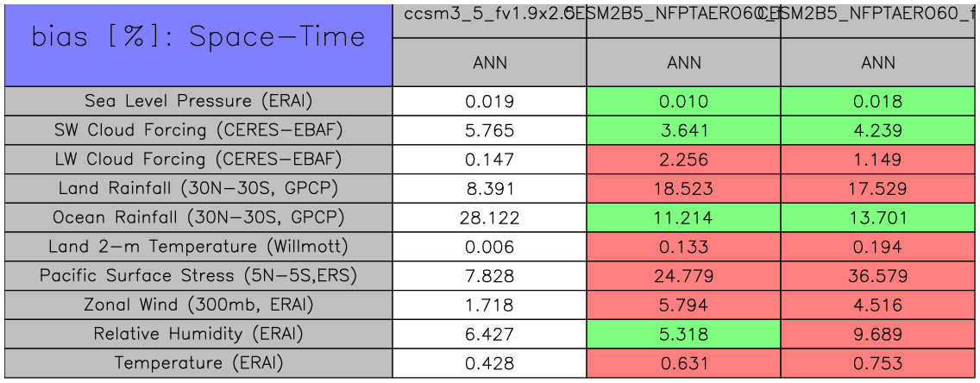Click the green 13.701 ocean rainfall cell
This screenshot has height=383, width=980.
878,217
